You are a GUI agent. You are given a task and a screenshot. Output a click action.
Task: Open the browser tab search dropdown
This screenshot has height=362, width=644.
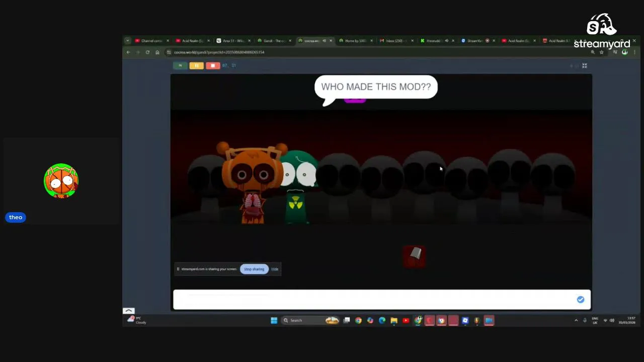[127, 41]
